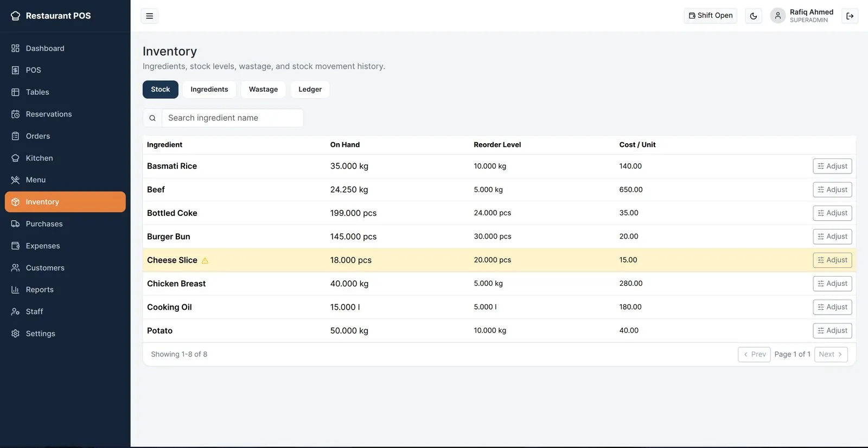Click the Restaurant POS logo
868x448 pixels.
pyautogui.click(x=51, y=16)
